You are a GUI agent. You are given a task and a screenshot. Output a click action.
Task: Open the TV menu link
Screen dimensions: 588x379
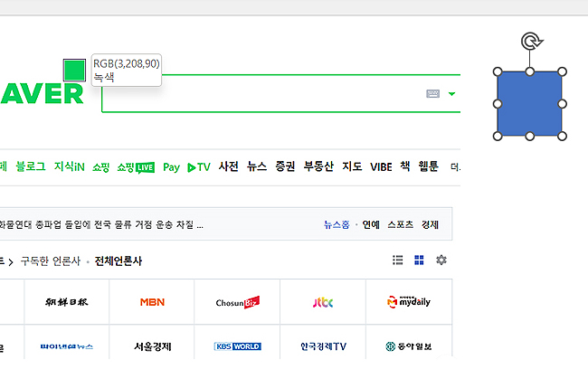[x=199, y=166]
